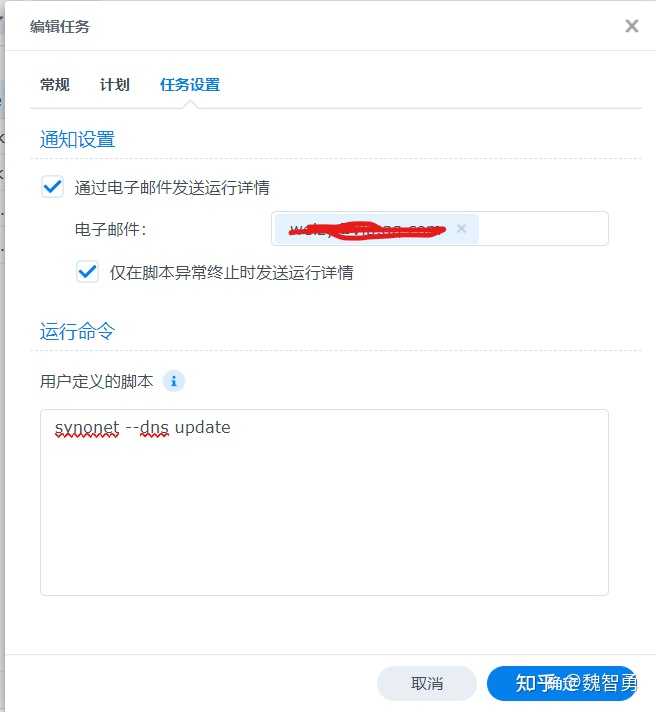Remove the email tag with its x icon
This screenshot has height=712, width=656.
pos(461,228)
